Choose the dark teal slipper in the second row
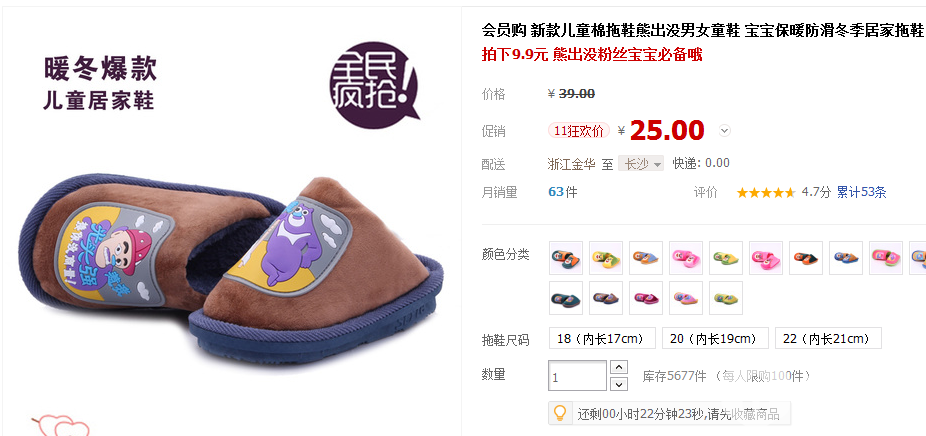This screenshot has width=926, height=436. 566,298
